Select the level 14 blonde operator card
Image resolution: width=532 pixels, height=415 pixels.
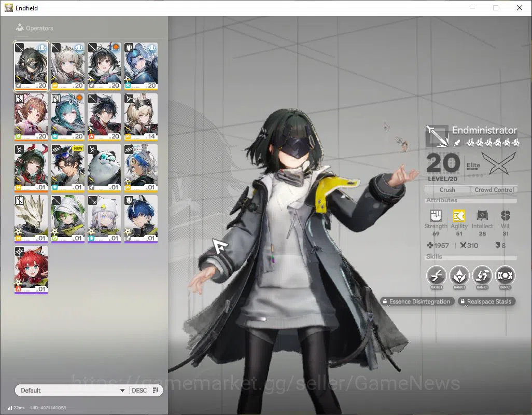141,117
